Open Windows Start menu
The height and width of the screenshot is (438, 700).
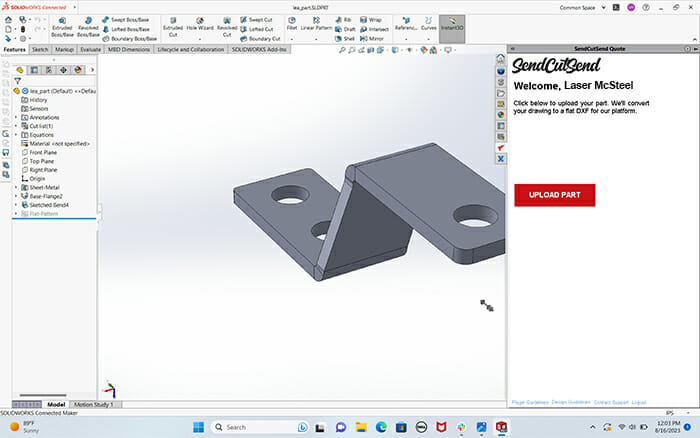coord(197,427)
